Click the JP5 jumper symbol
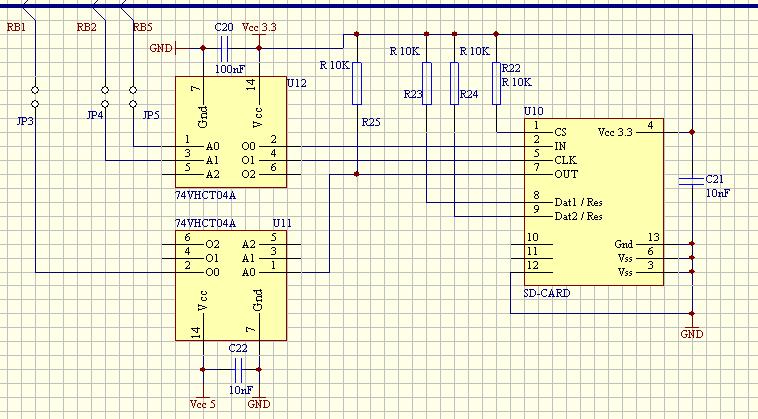 tap(133, 97)
